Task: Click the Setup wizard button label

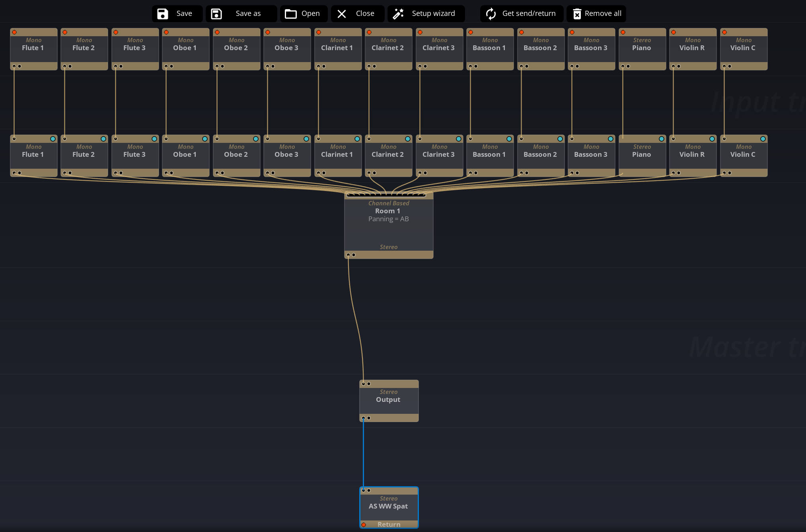Action: 433,14
